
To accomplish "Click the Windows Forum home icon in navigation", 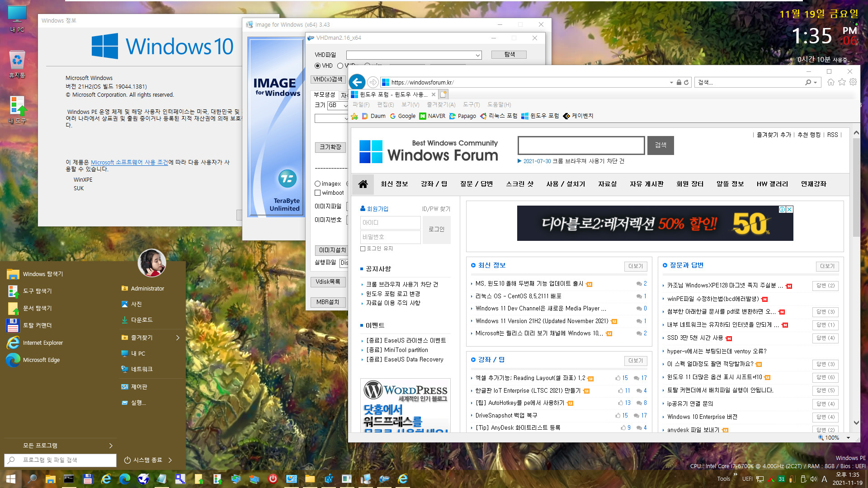I will (x=363, y=184).
